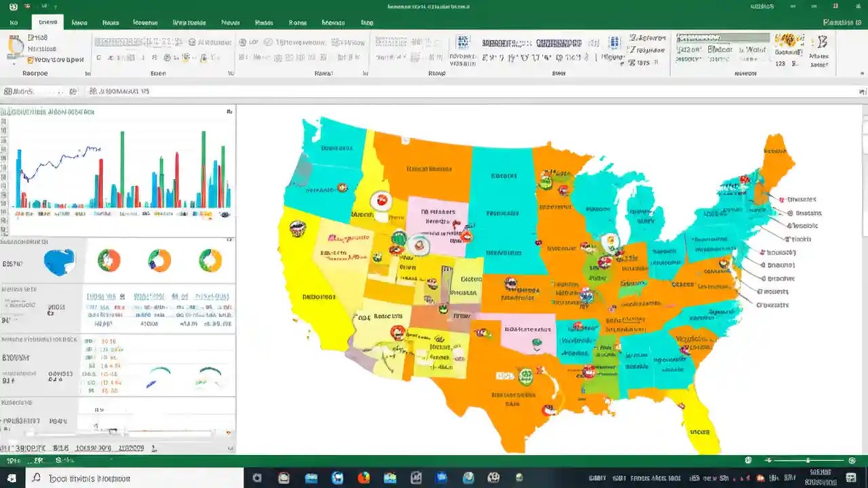Screen dimensions: 868x488
Task: Select the Bold formatting icon
Action: [x=99, y=58]
